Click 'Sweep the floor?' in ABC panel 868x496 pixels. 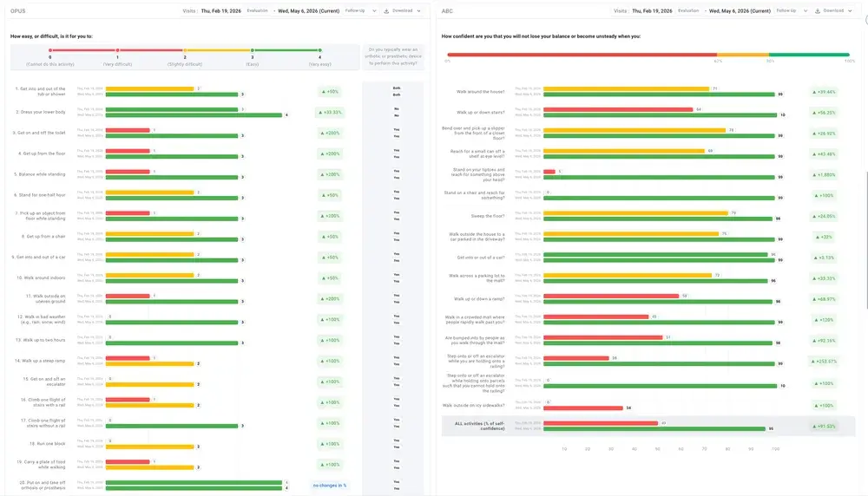pyautogui.click(x=488, y=216)
